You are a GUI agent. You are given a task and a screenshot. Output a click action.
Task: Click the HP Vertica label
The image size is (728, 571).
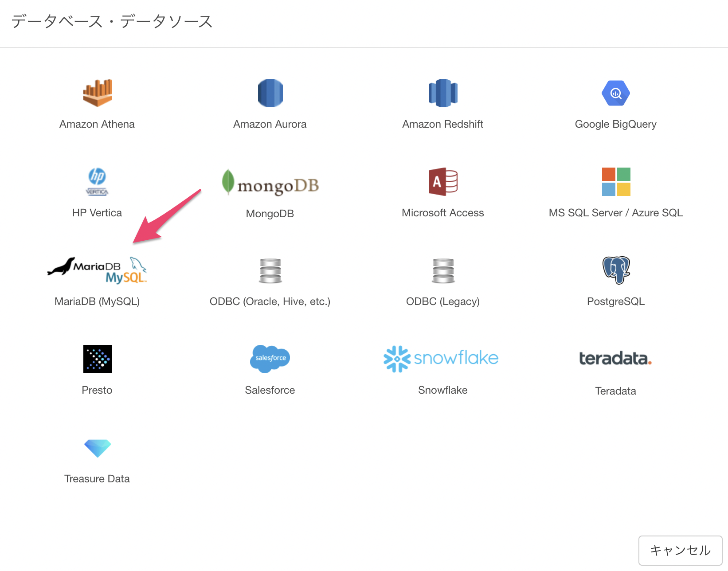point(97,213)
